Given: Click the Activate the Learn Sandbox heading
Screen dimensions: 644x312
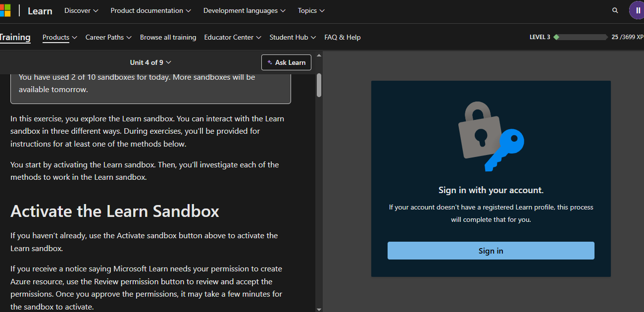Looking at the screenshot, I should pos(115,211).
